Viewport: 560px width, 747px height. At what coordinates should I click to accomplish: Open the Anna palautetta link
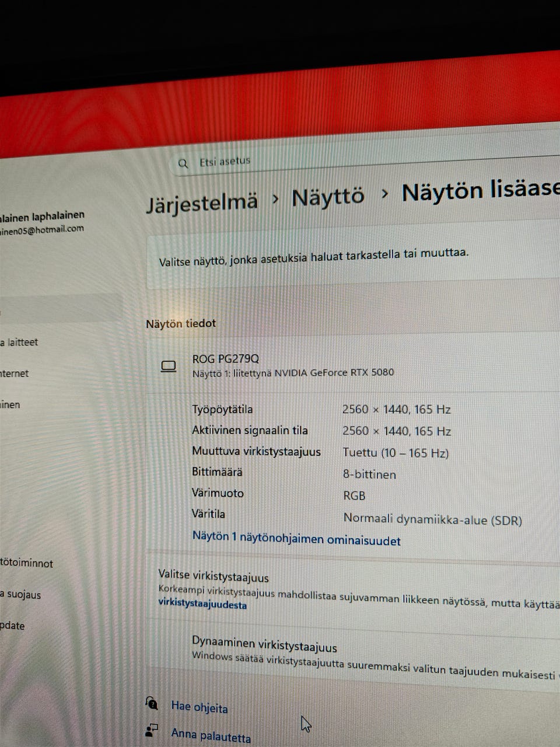click(x=211, y=735)
